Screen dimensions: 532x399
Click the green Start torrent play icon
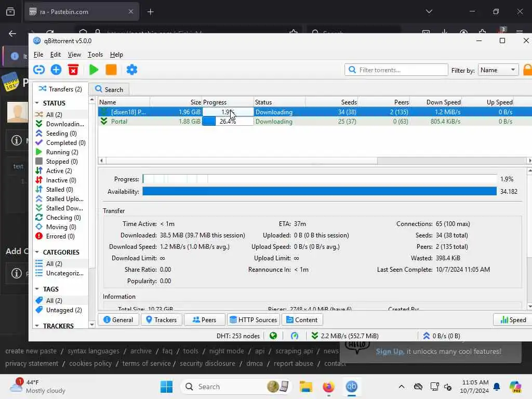(94, 70)
